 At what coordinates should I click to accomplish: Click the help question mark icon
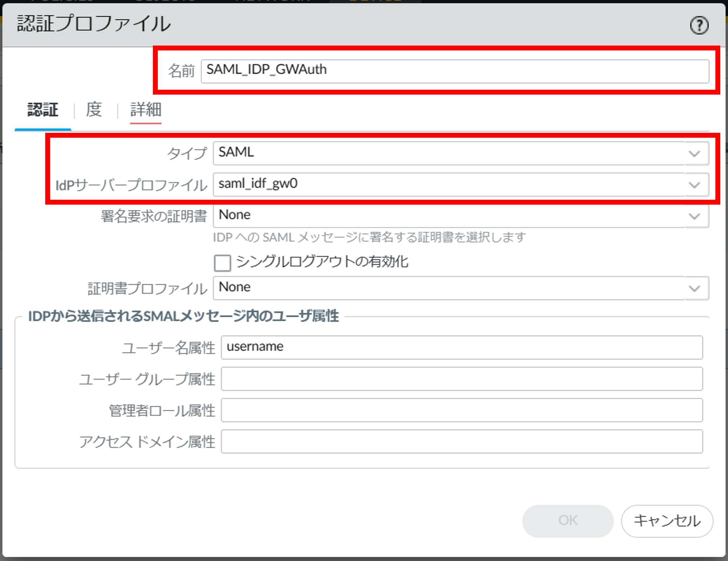pos(699,25)
